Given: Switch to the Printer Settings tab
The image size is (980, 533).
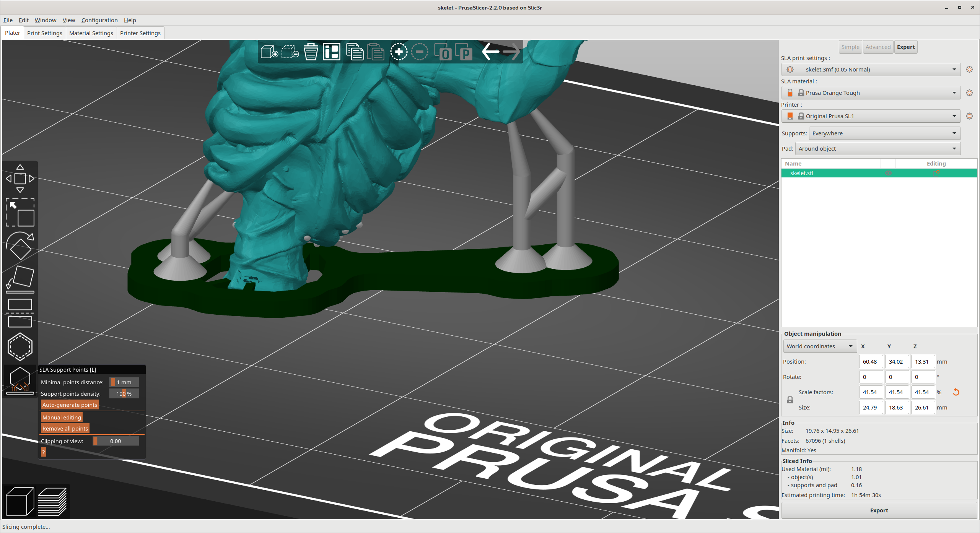Looking at the screenshot, I should point(140,33).
